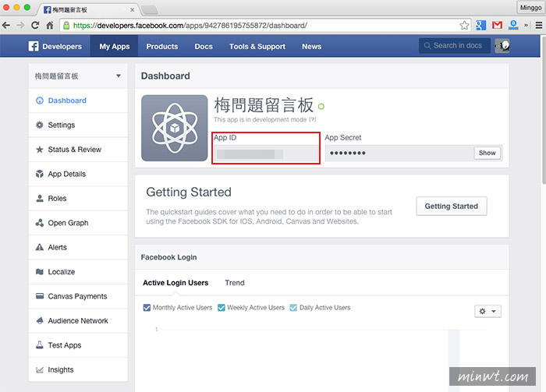Click the Show button for App Secret

pos(487,153)
